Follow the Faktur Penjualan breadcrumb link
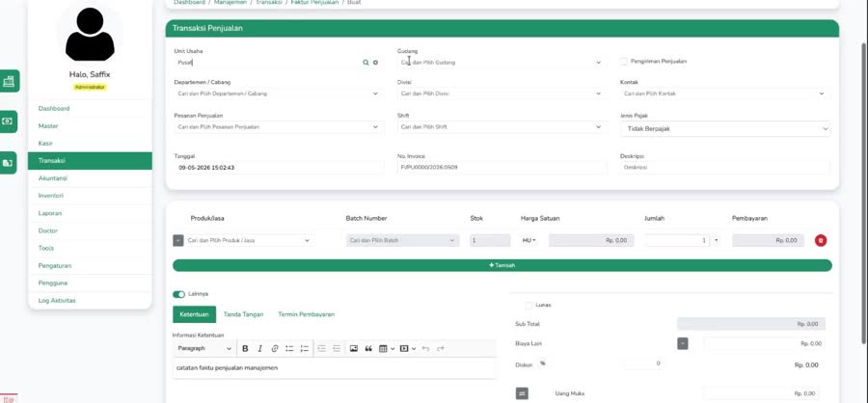Screen dimensions: 868x403 (314, 3)
